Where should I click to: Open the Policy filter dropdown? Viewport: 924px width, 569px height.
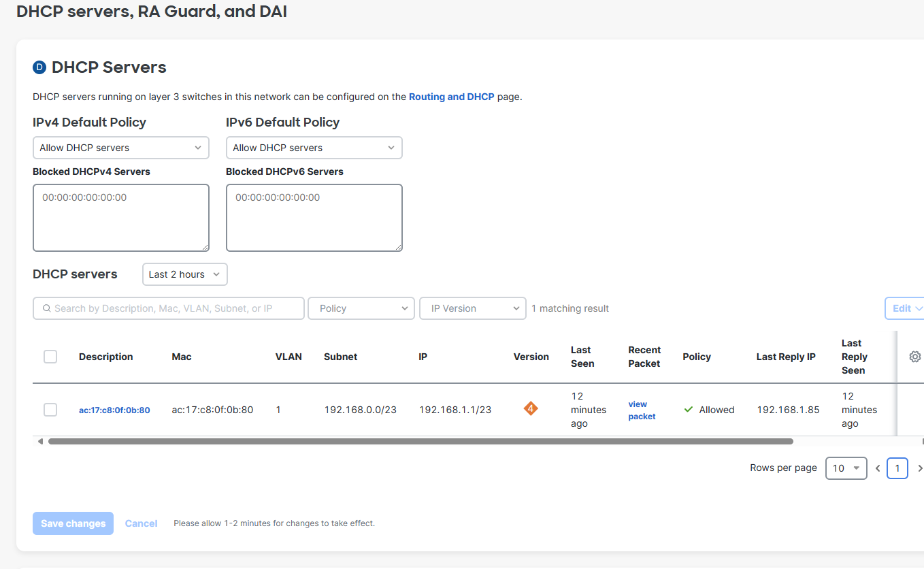361,308
